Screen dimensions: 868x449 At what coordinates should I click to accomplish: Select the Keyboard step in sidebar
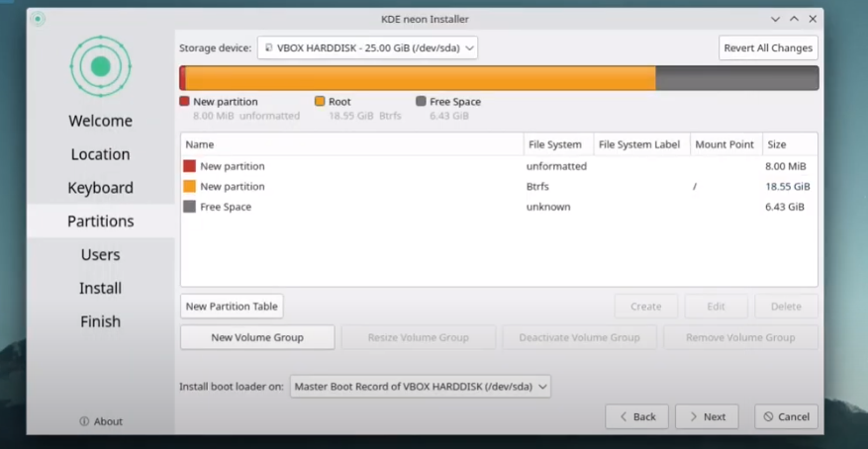point(100,188)
